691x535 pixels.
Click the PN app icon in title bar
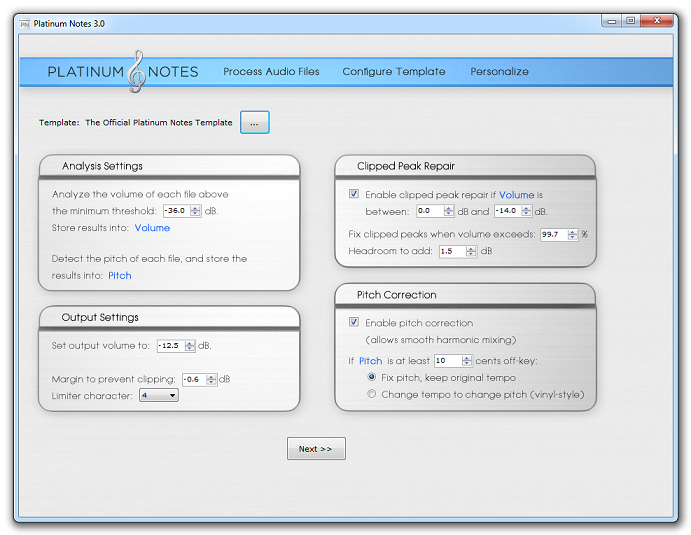(x=25, y=22)
